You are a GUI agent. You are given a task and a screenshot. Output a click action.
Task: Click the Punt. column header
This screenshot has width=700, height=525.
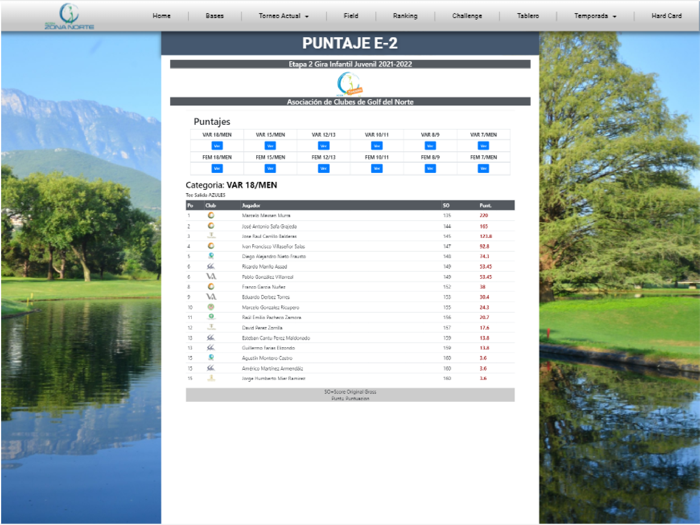tap(485, 205)
